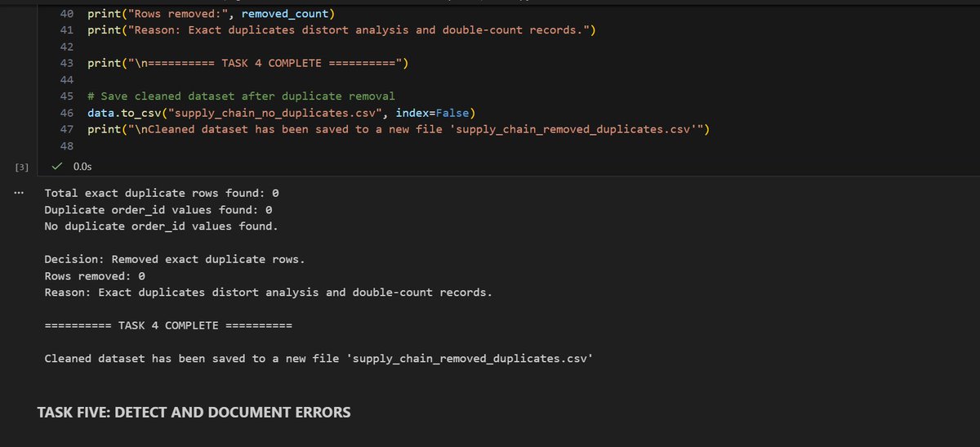Click output 'No duplicate order_id values found.'
Screen dimensions: 980x447
coord(161,226)
